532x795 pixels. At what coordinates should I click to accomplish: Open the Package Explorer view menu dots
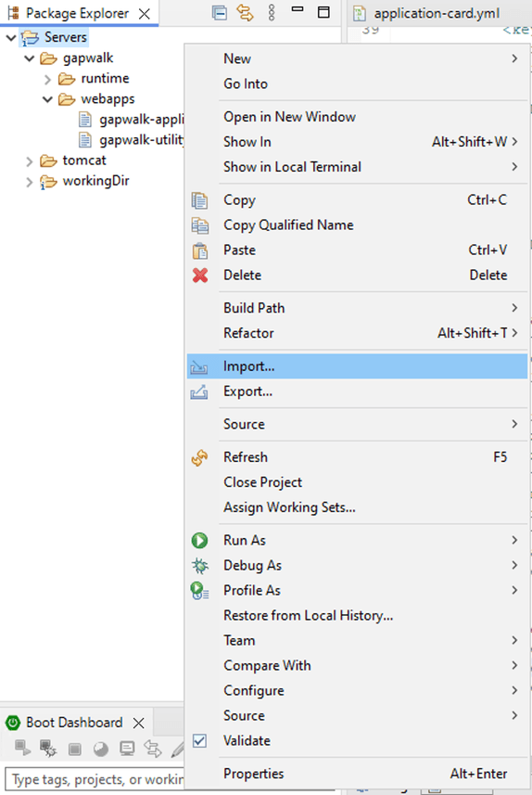coord(272,13)
